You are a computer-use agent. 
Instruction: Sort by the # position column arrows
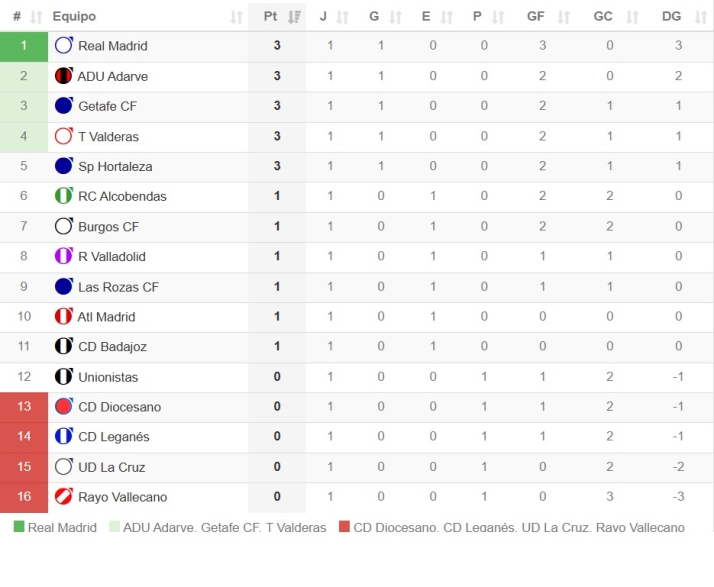(x=36, y=17)
